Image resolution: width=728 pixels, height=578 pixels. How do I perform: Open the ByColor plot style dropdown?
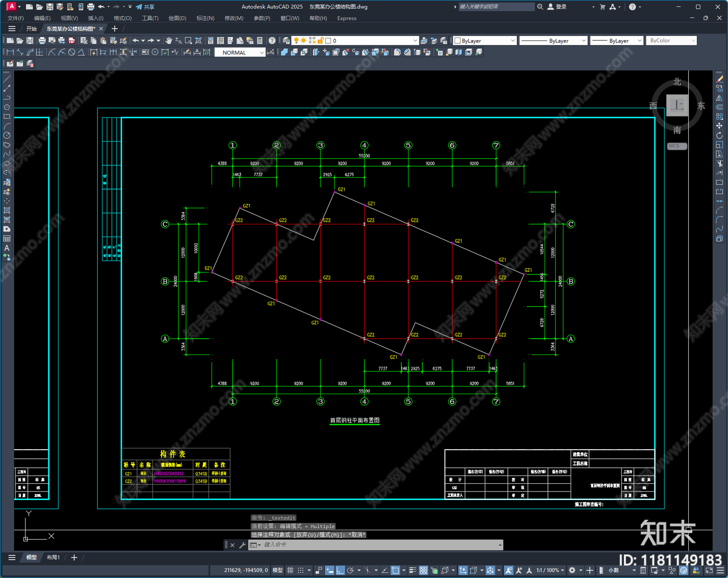(671, 41)
